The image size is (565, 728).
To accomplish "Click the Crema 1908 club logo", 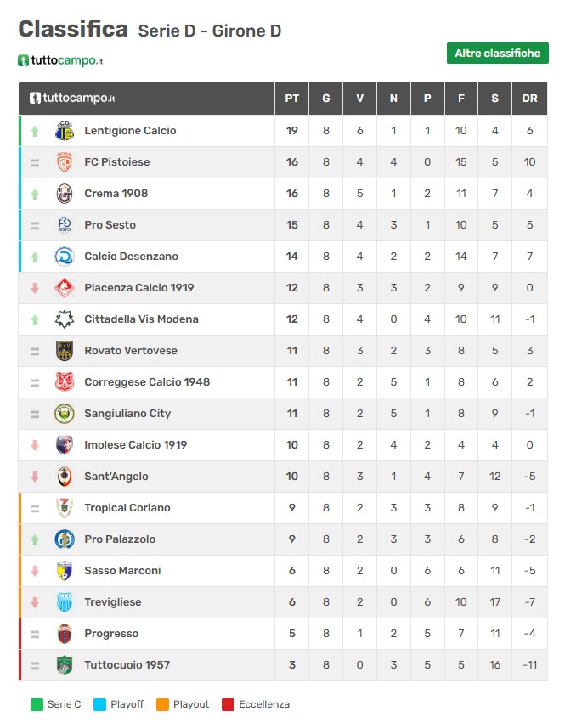I will [65, 194].
